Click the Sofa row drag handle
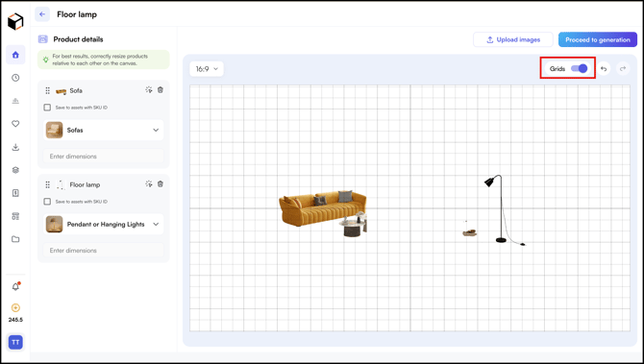Viewport: 644px width, 364px height. pyautogui.click(x=48, y=90)
